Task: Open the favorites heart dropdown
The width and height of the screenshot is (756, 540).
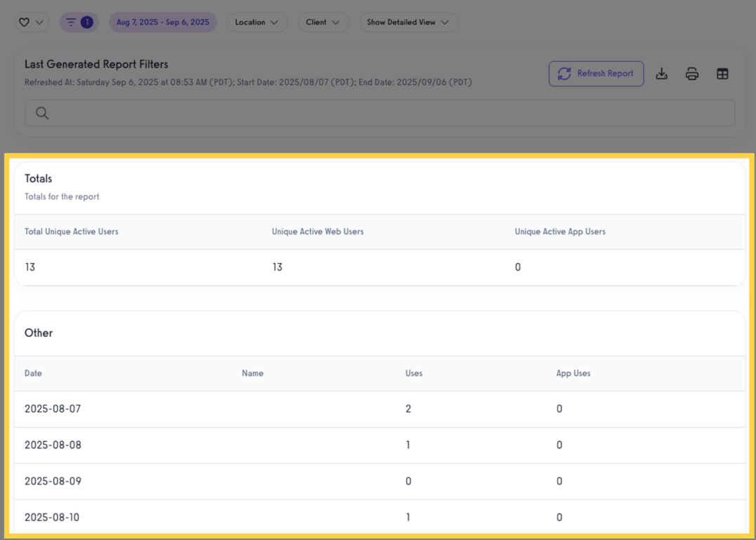Action: click(32, 22)
